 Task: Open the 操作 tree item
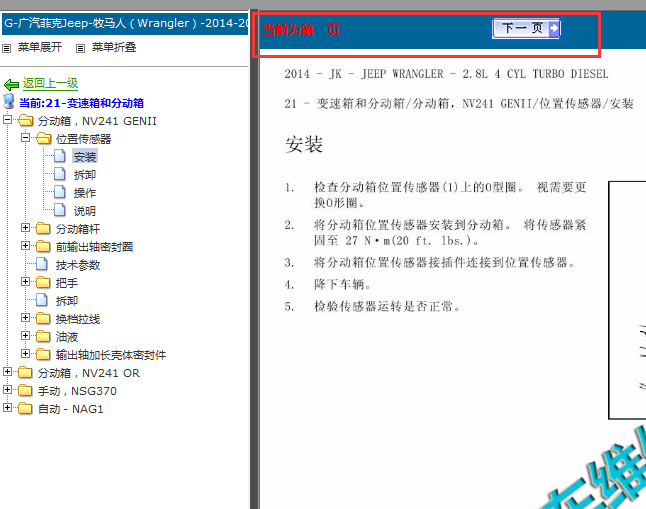[x=84, y=193]
